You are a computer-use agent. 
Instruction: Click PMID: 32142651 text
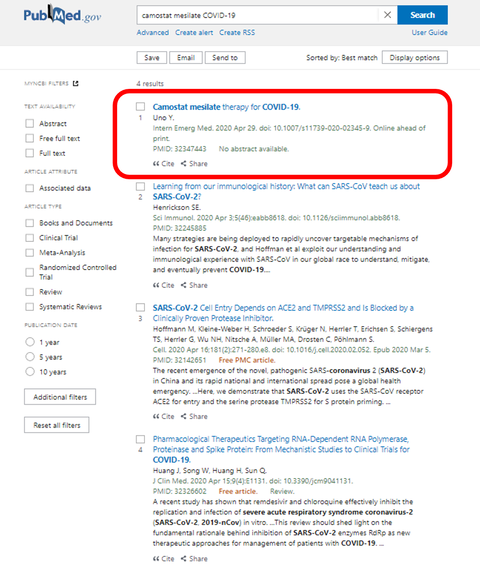(179, 360)
